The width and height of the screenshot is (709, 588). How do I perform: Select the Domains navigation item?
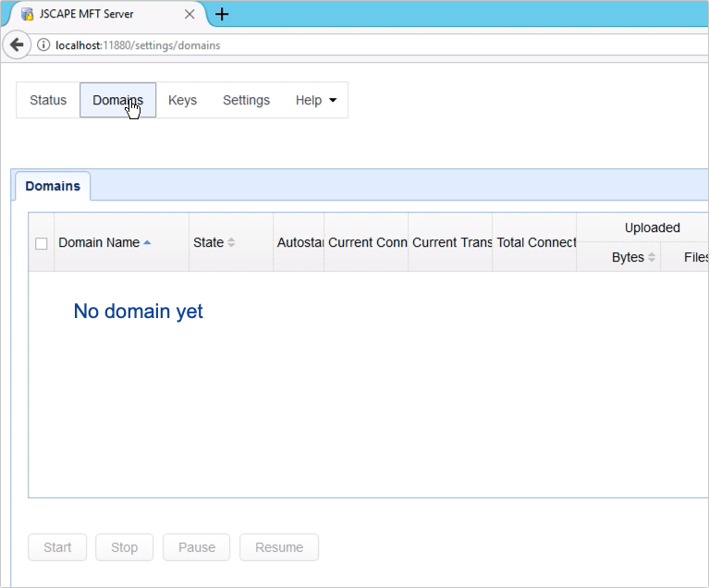click(117, 100)
